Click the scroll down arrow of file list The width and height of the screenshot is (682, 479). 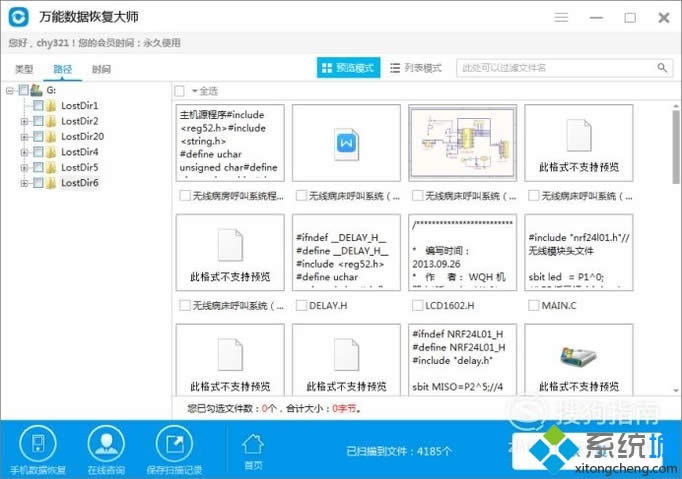tap(676, 390)
